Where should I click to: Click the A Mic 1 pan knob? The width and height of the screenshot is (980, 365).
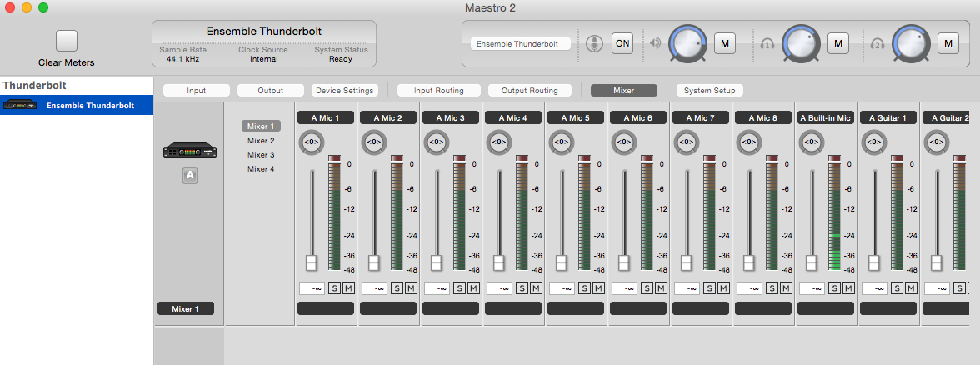[312, 142]
